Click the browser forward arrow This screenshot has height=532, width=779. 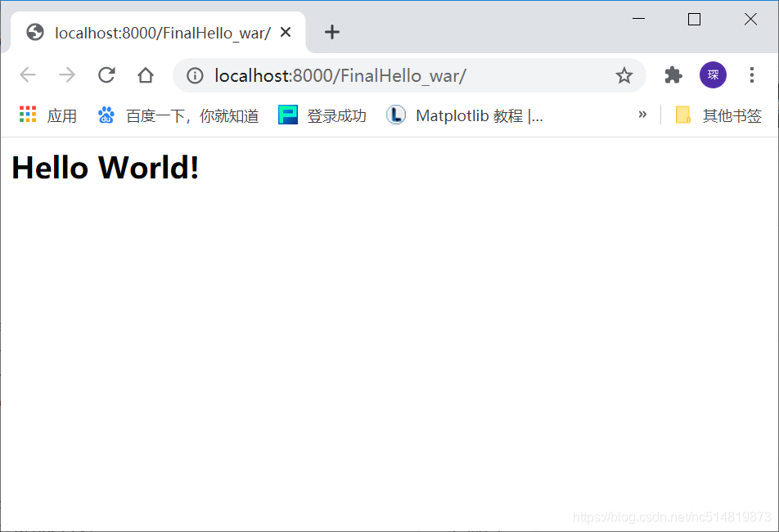pyautogui.click(x=67, y=75)
